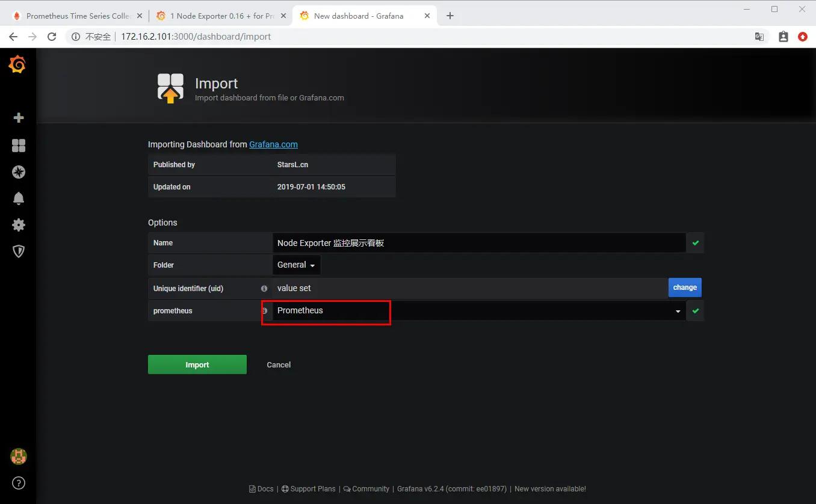This screenshot has height=504, width=816.
Task: Click the info icon beside Unique identifier
Action: (264, 289)
